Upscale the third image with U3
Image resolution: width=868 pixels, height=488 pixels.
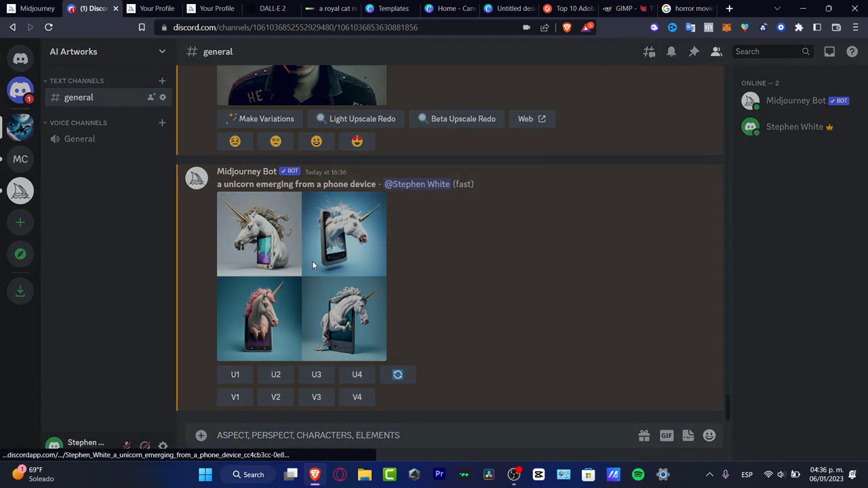(x=317, y=374)
